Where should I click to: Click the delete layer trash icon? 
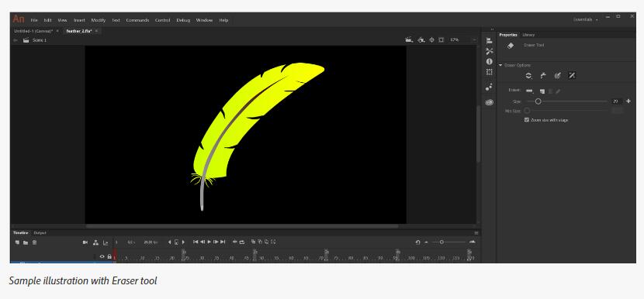(x=34, y=242)
